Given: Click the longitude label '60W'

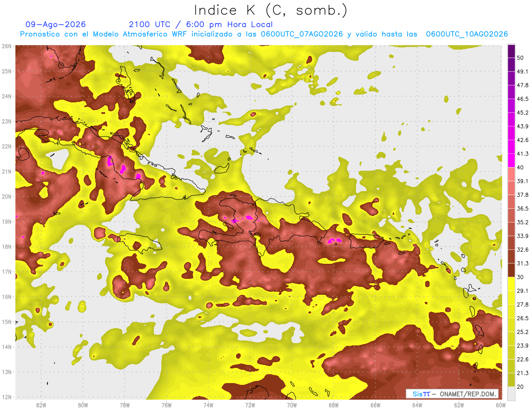Looking at the screenshot, I should [501, 405].
